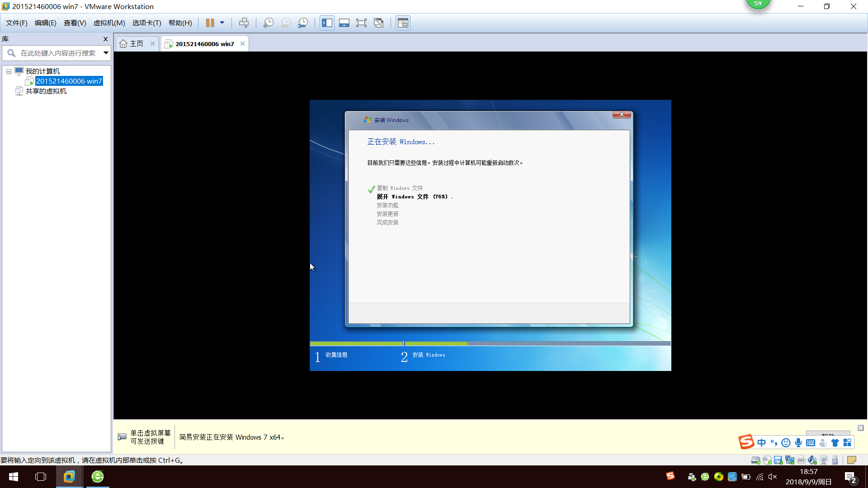Image resolution: width=868 pixels, height=488 pixels.
Task: Open the snapshot manager
Action: point(303,23)
